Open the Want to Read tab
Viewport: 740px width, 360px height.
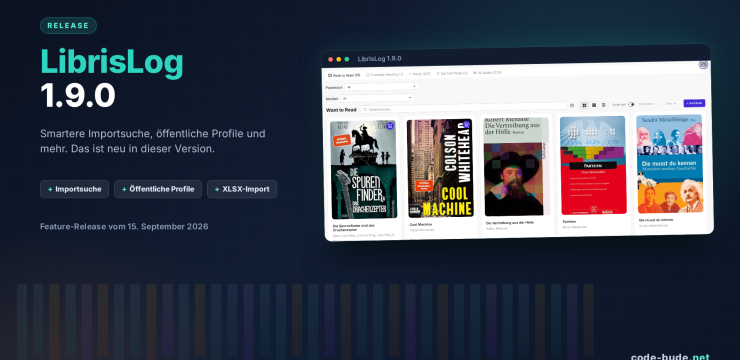click(x=344, y=75)
